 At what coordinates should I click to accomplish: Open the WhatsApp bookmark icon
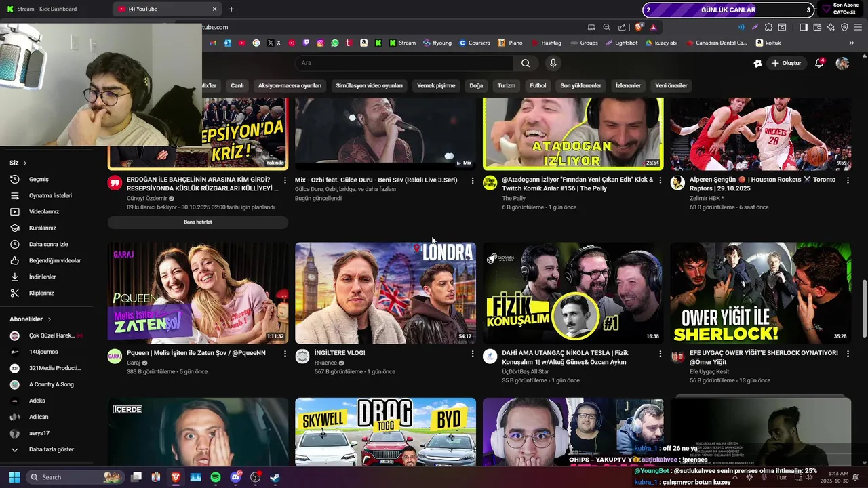pyautogui.click(x=334, y=43)
